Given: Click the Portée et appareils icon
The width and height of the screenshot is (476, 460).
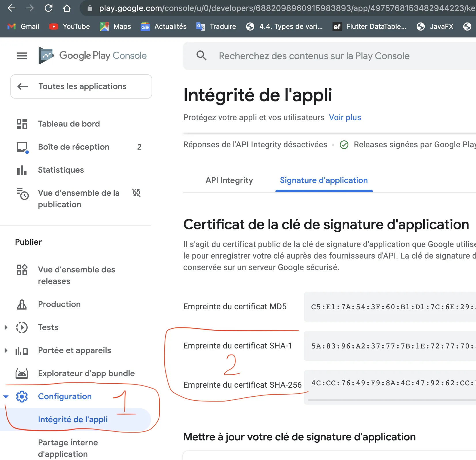Looking at the screenshot, I should 22,351.
